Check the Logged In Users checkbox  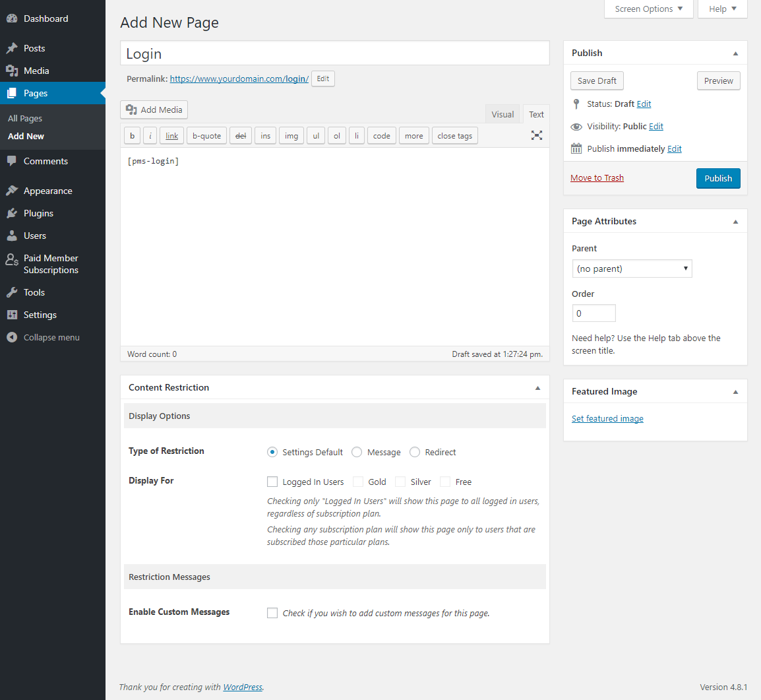(272, 482)
